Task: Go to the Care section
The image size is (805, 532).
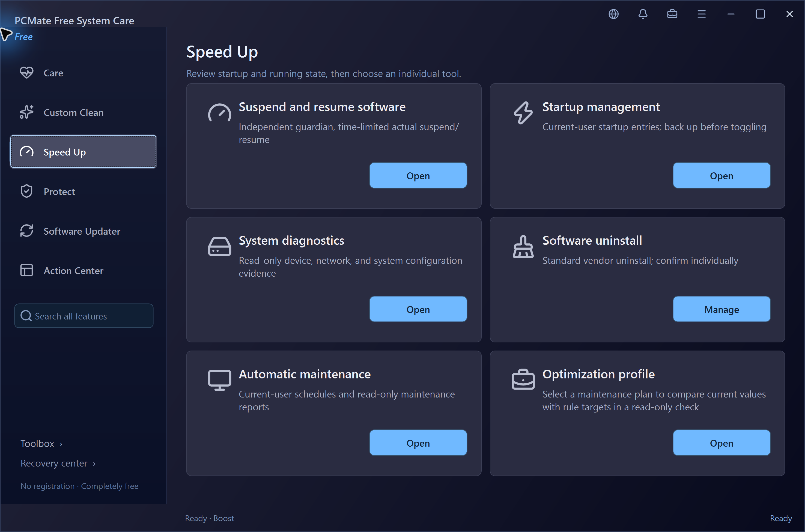Action: pos(84,73)
